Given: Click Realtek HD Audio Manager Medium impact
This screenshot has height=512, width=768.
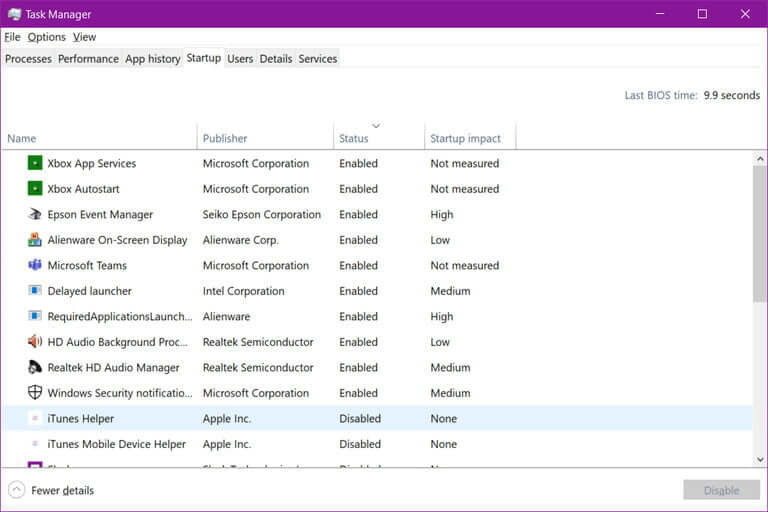Looking at the screenshot, I should click(x=450, y=367).
